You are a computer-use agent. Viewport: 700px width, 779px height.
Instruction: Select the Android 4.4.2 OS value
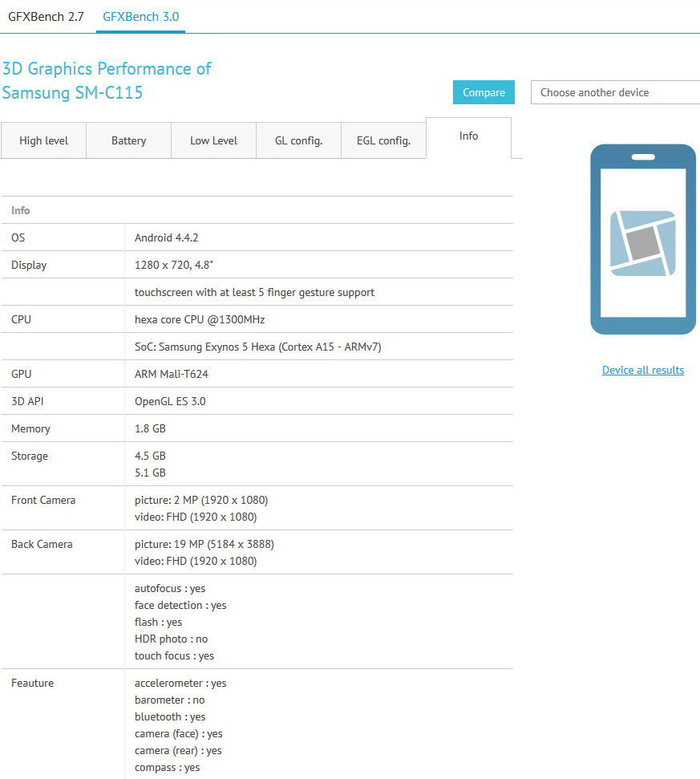[x=166, y=237]
